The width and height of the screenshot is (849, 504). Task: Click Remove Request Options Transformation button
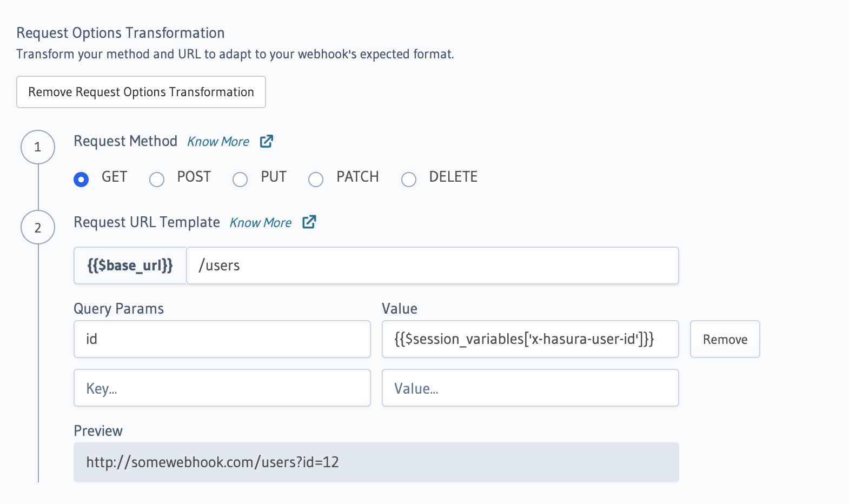(141, 92)
